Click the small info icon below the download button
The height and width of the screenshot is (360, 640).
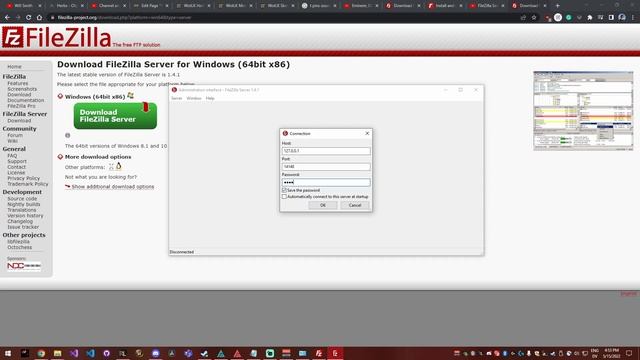coord(68,136)
